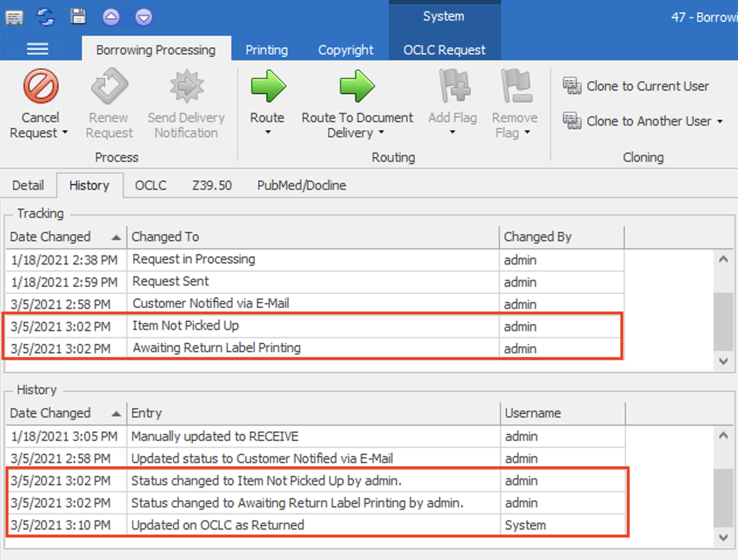Expand the Add Flag dropdown
This screenshot has height=560, width=738.
pyautogui.click(x=452, y=133)
